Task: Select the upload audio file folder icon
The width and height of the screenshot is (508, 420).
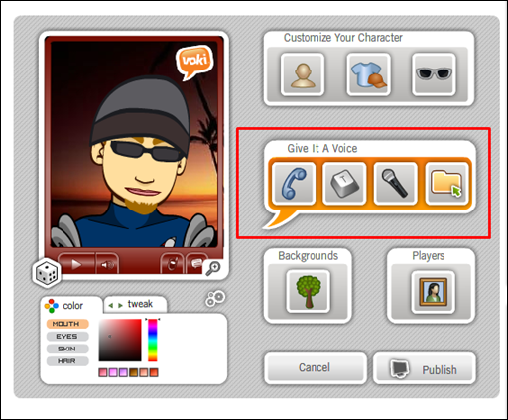Action: pyautogui.click(x=446, y=183)
